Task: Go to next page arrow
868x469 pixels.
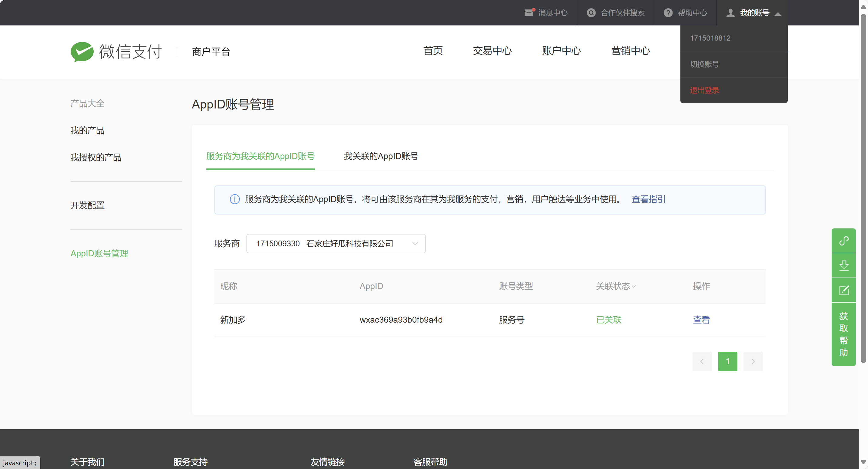Action: pos(753,361)
